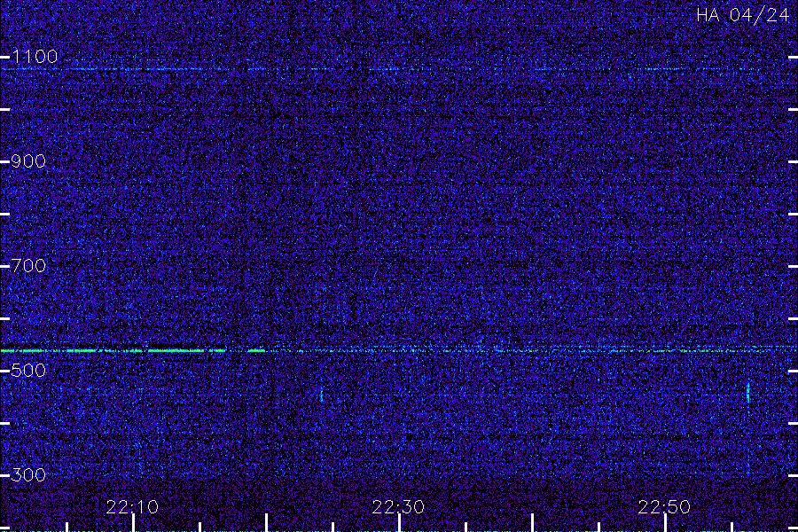The image size is (798, 532).
Task: Click the 500 frequency axis label
Action: [x=28, y=370]
